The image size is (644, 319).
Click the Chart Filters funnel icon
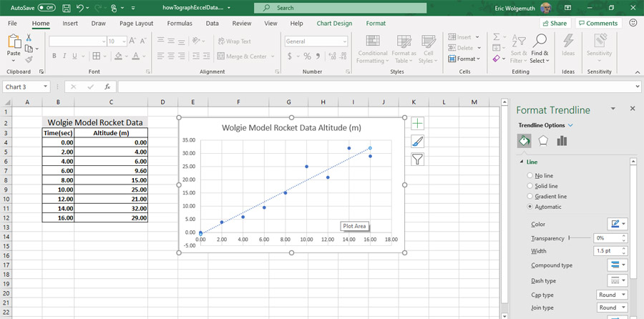click(418, 159)
